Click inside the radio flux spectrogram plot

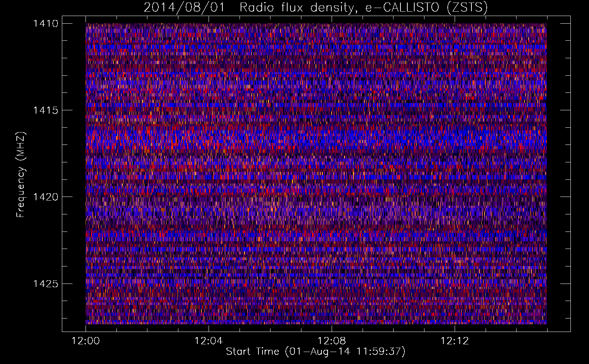click(316, 174)
